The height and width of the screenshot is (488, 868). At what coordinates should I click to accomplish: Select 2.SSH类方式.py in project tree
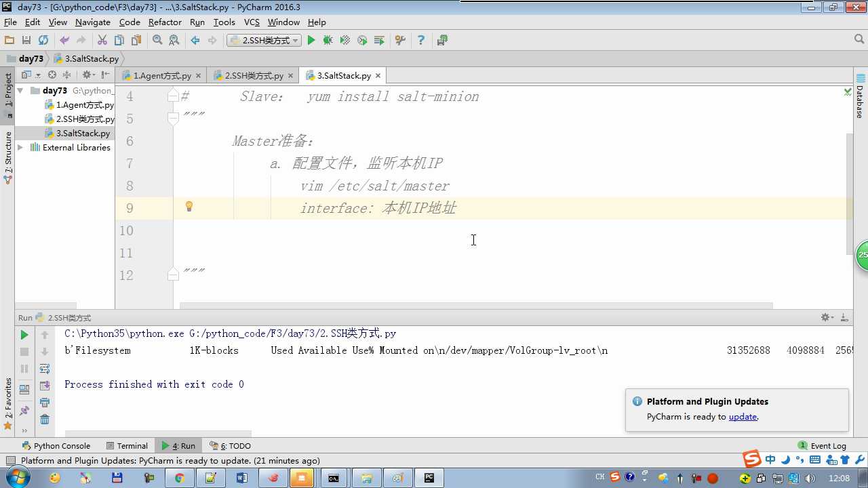[x=79, y=119]
